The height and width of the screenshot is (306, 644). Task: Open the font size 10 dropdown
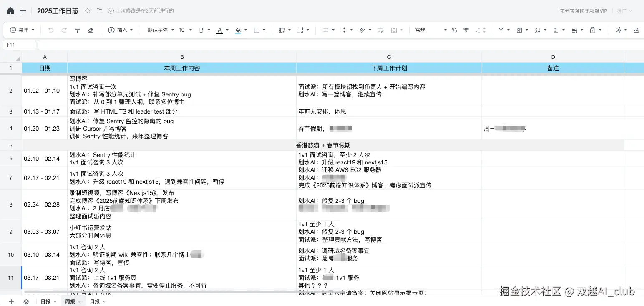[x=186, y=30]
